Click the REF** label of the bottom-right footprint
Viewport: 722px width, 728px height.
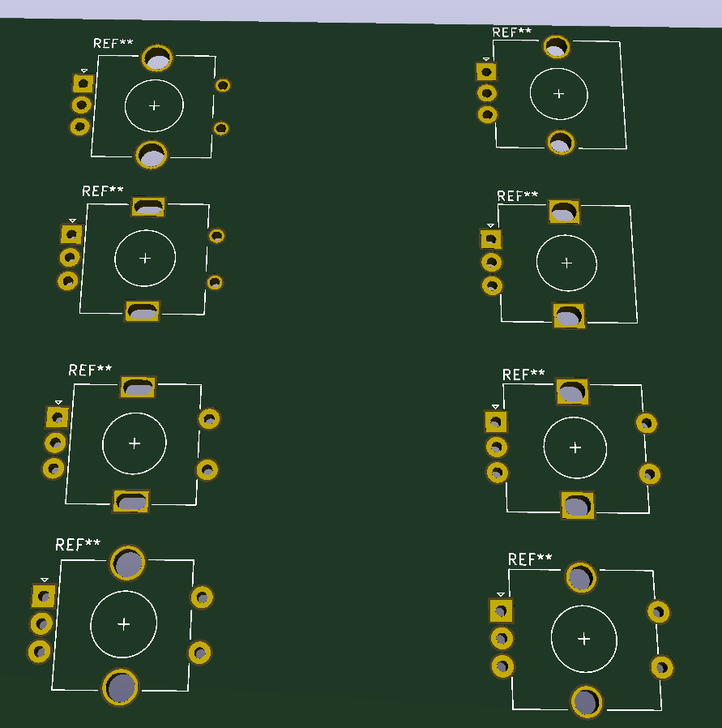click(530, 557)
